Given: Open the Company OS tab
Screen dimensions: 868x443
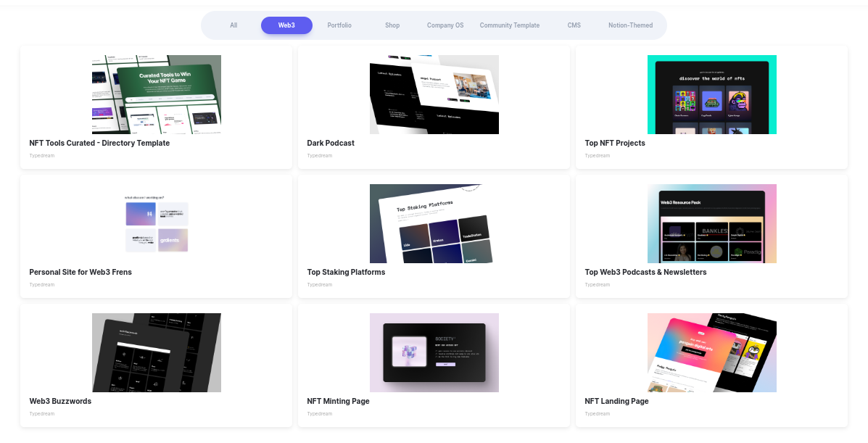Looking at the screenshot, I should click(x=445, y=25).
